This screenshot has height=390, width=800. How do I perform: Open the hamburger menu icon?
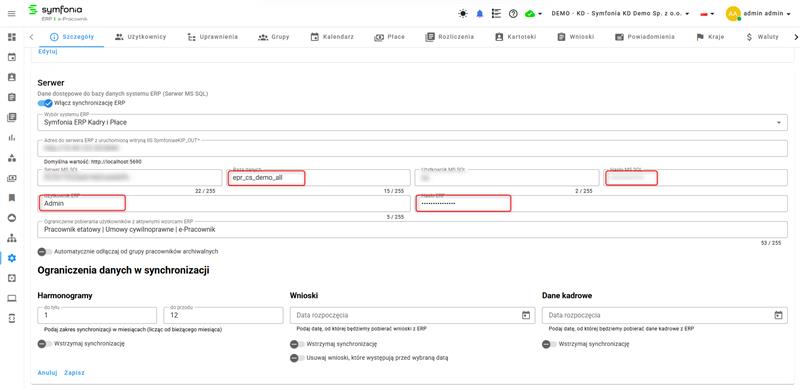[12, 14]
